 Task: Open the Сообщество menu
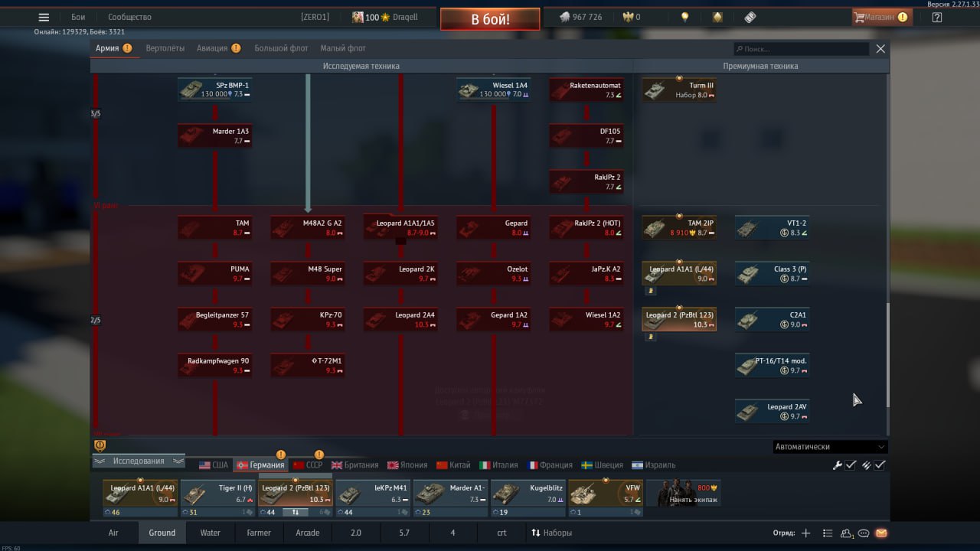[129, 17]
